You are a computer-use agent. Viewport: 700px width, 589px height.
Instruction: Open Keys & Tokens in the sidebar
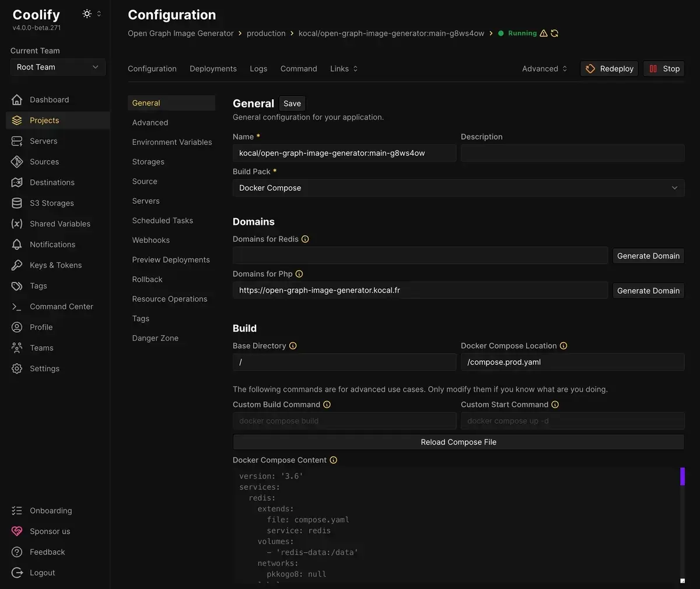[55, 265]
